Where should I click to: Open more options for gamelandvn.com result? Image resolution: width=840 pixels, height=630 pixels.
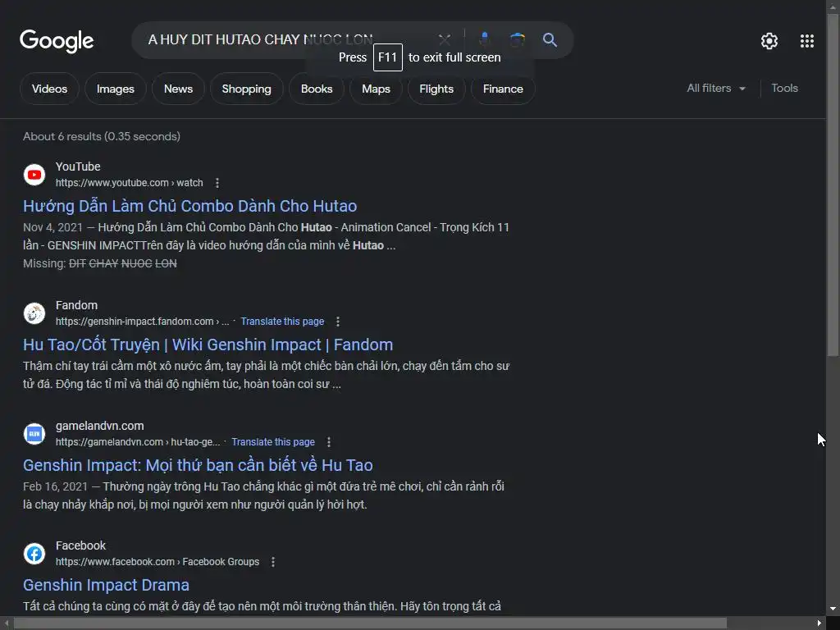point(328,442)
